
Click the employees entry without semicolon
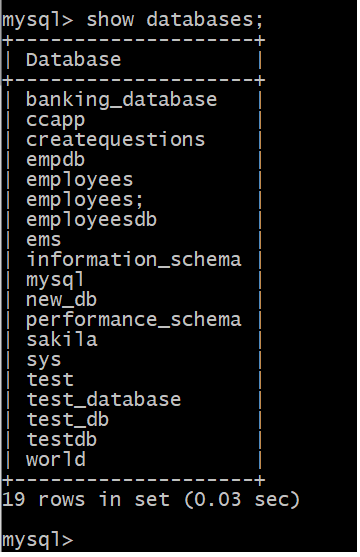(x=80, y=180)
